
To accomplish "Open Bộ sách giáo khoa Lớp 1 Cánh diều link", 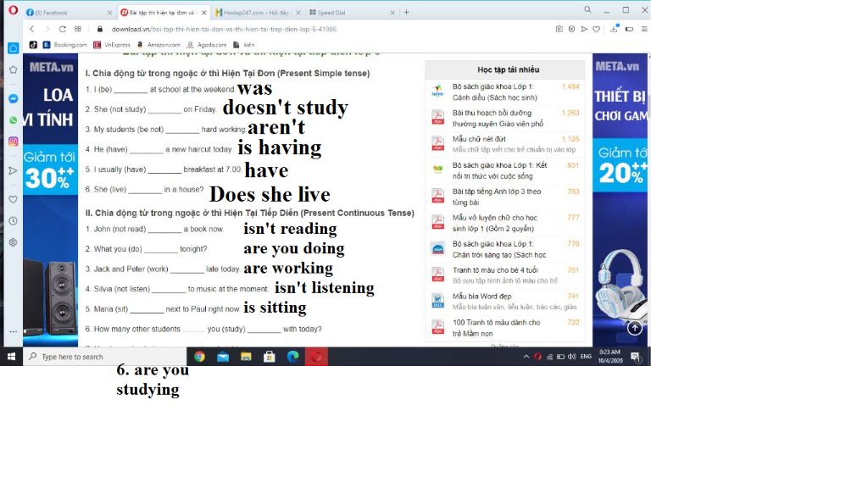I will click(x=494, y=91).
